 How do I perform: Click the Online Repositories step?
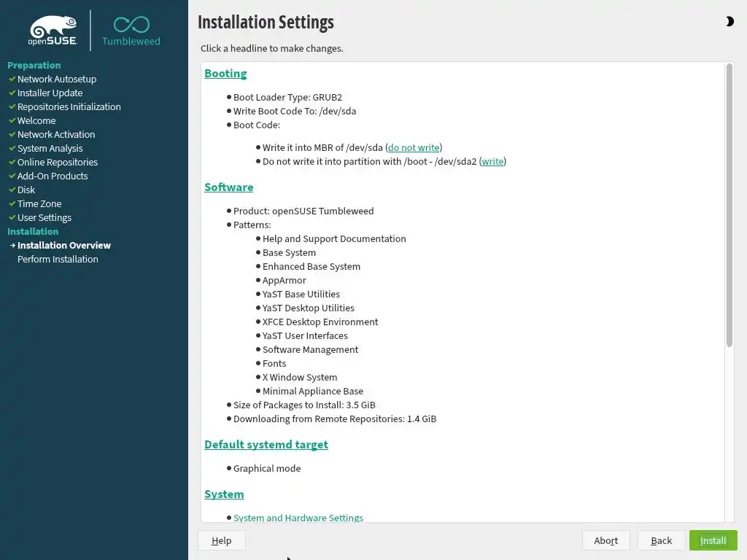click(x=58, y=162)
